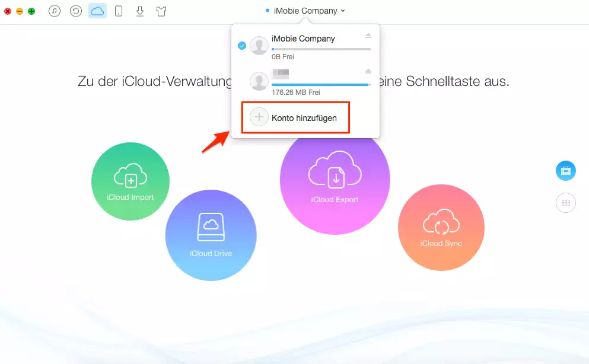
Task: Click the storage bar showing 176.26 MB free
Action: pos(321,85)
